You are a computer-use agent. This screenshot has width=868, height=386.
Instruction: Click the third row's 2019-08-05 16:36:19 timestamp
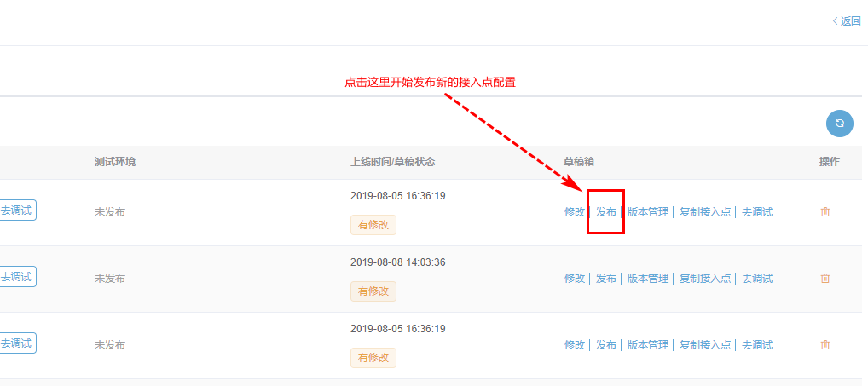tap(398, 329)
